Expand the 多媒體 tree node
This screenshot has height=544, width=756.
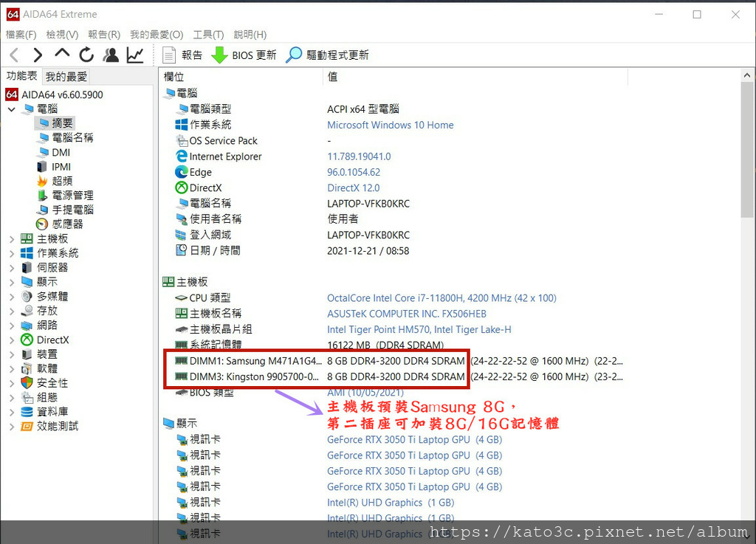pyautogui.click(x=12, y=297)
